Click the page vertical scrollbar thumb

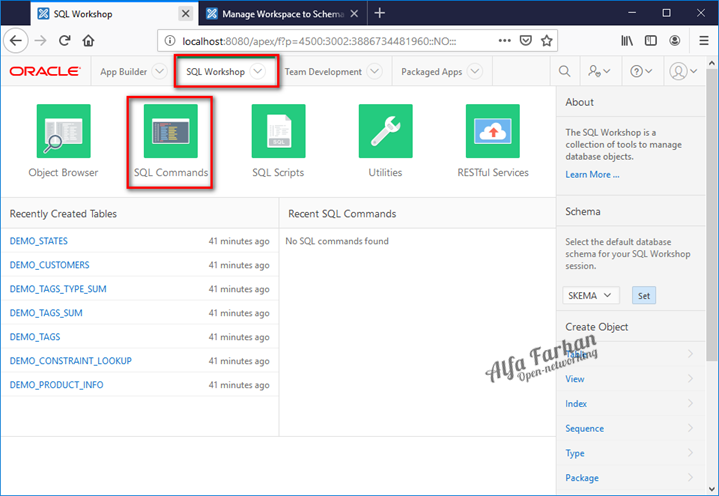click(x=711, y=215)
